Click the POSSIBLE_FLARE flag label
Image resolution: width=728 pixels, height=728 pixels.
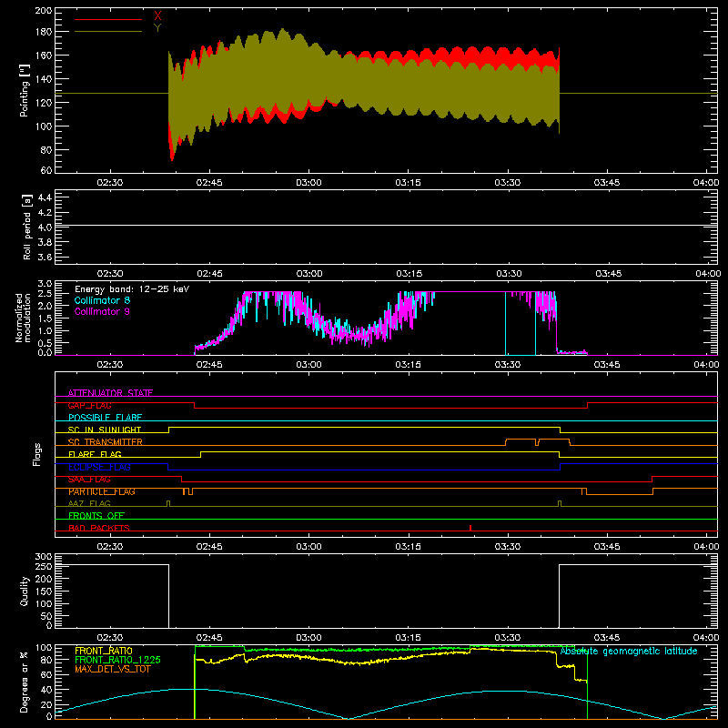(x=105, y=418)
